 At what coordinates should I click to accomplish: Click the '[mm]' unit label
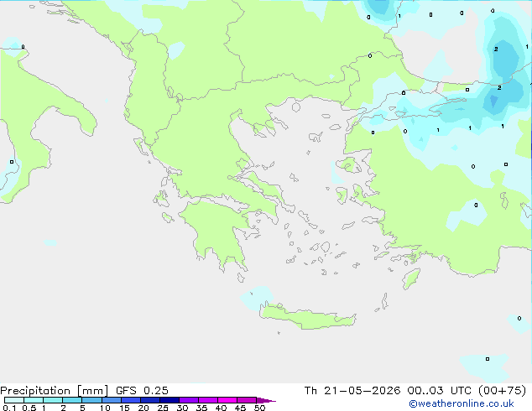pos(92,391)
